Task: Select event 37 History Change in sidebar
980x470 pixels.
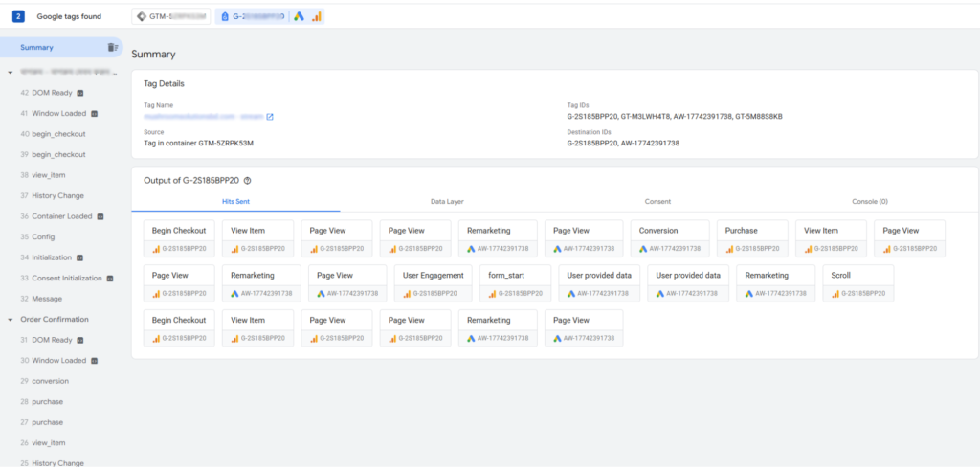Action: tap(57, 196)
